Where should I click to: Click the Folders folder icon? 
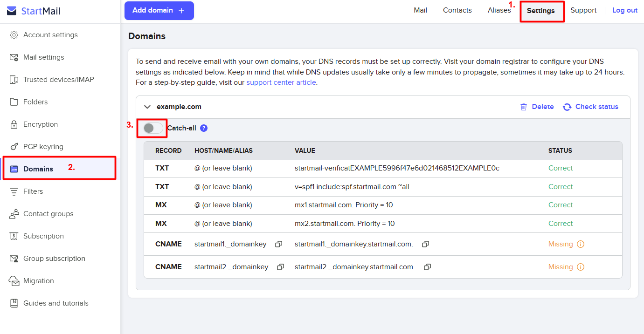click(x=14, y=102)
